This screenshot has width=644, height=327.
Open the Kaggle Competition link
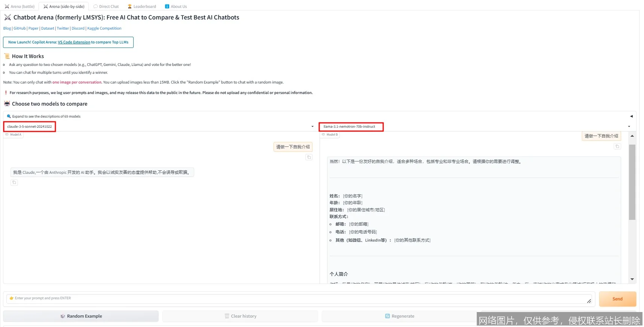pyautogui.click(x=104, y=28)
